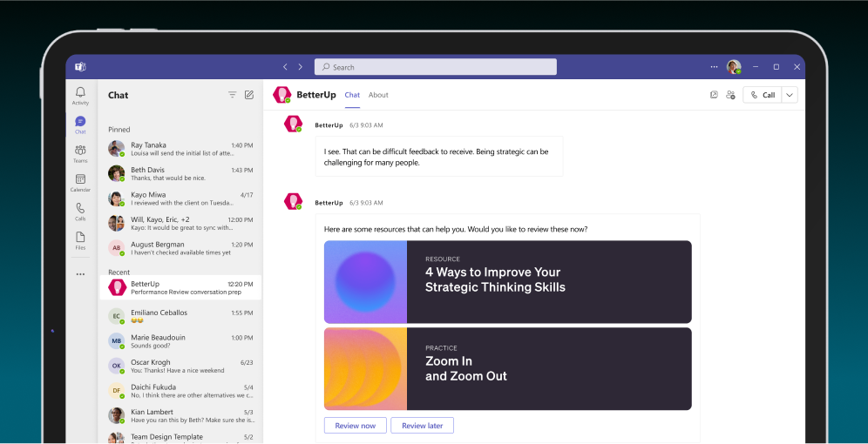This screenshot has height=444, width=868.
Task: Click the Review now button
Action: point(355,426)
